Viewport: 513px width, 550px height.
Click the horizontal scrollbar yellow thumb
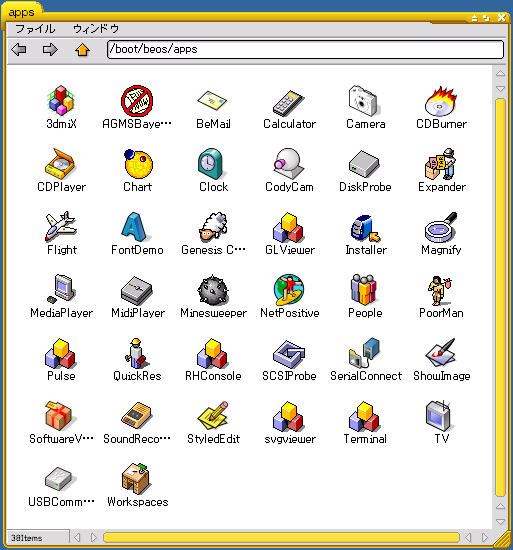(281, 537)
